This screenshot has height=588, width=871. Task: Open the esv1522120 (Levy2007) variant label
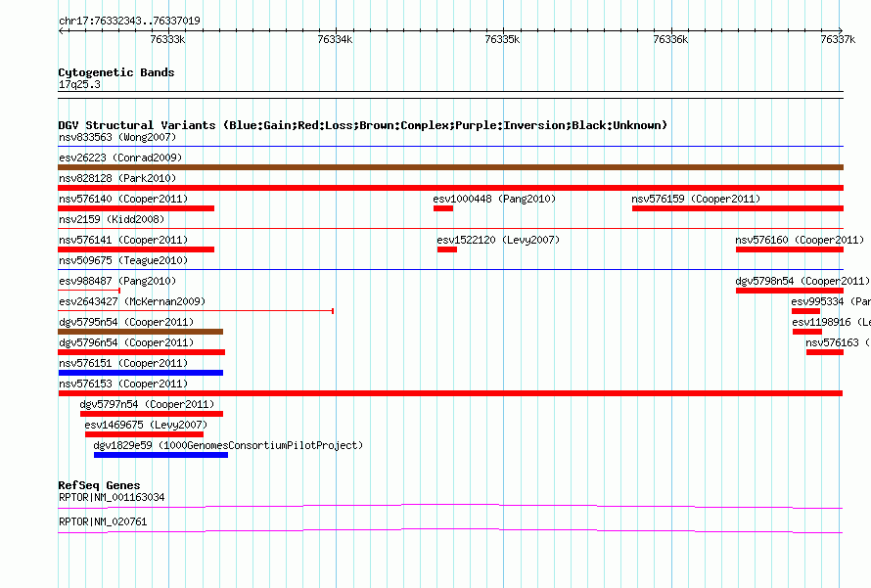[x=498, y=240]
